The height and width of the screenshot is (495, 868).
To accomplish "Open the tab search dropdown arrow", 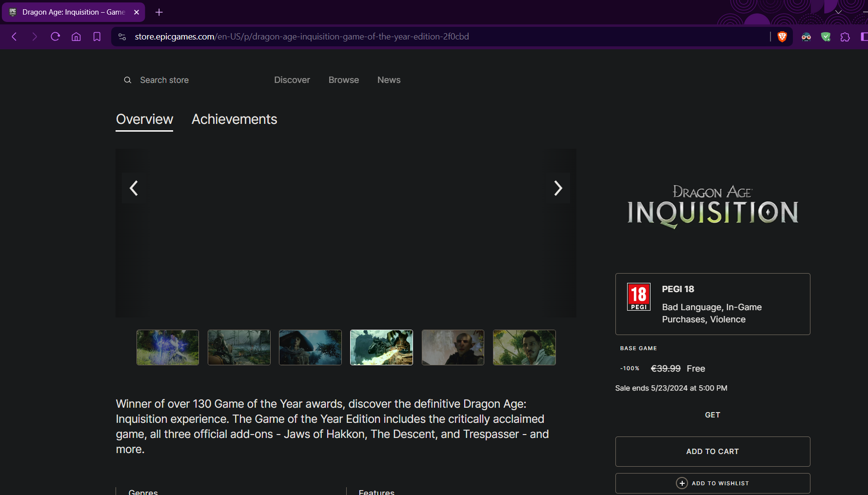I will [x=838, y=12].
